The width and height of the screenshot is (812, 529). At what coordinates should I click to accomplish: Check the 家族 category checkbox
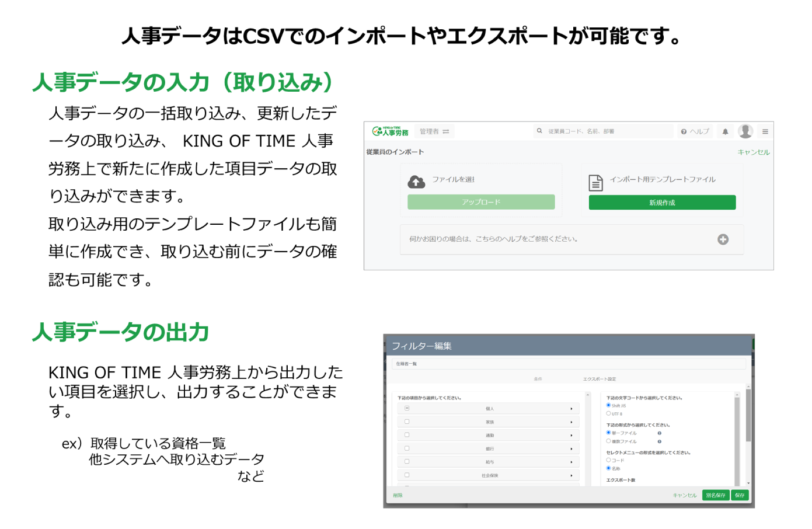coord(407,422)
